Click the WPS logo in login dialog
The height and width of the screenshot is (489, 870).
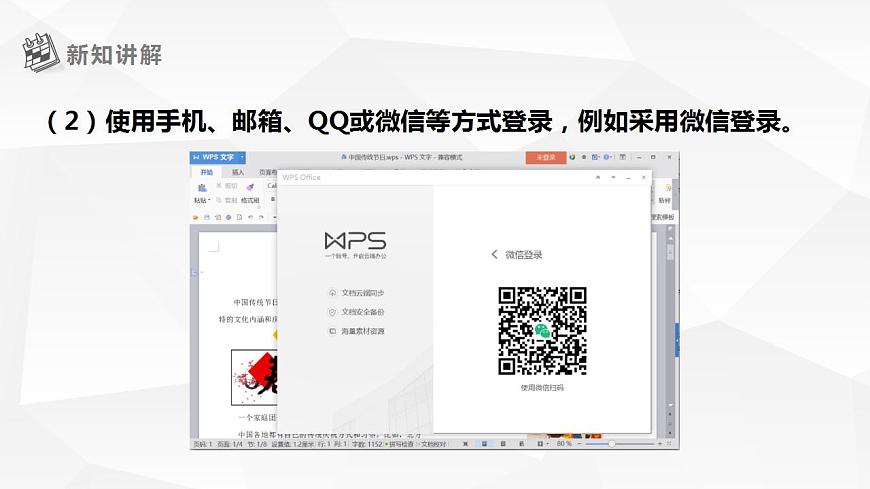click(355, 241)
